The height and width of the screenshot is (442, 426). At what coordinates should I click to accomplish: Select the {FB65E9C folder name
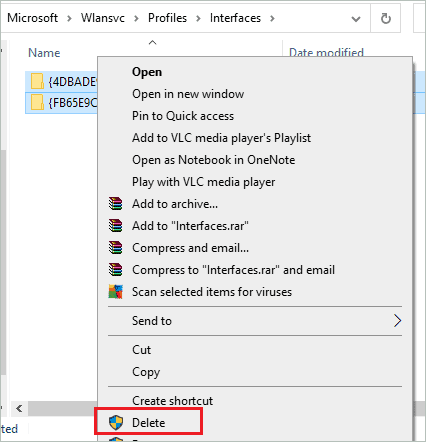[72, 103]
